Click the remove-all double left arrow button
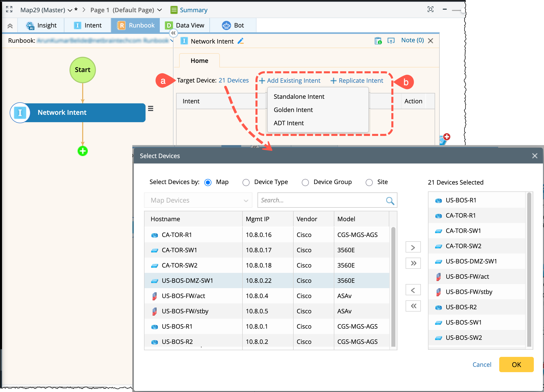The width and height of the screenshot is (544, 392). coord(413,306)
